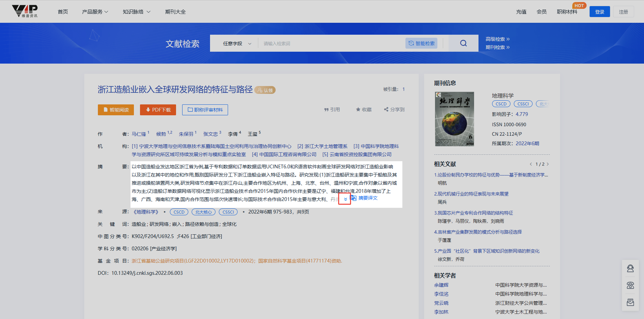Open institution [2] 浙江大学土地管理系 link
The image size is (644, 319).
tap(323, 146)
